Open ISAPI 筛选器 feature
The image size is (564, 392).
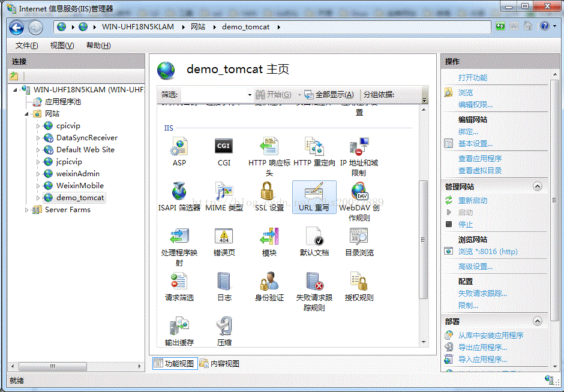[179, 197]
